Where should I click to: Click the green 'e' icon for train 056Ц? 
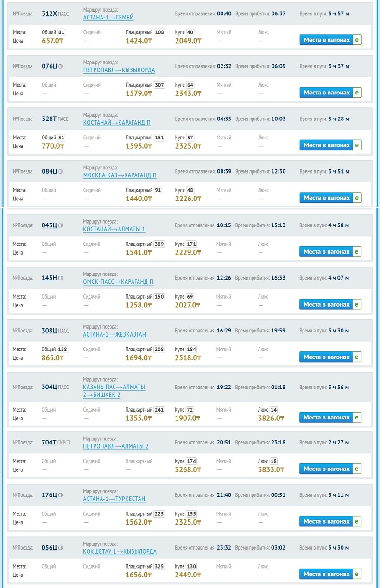(x=357, y=574)
